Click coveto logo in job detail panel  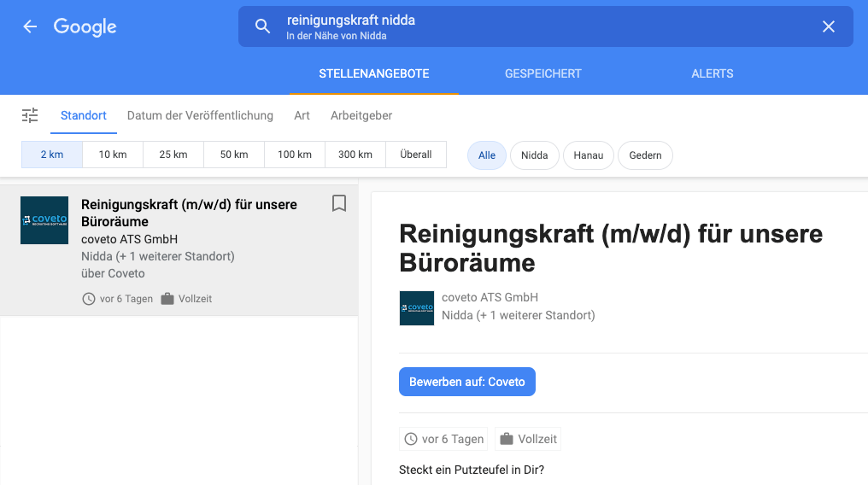click(417, 308)
